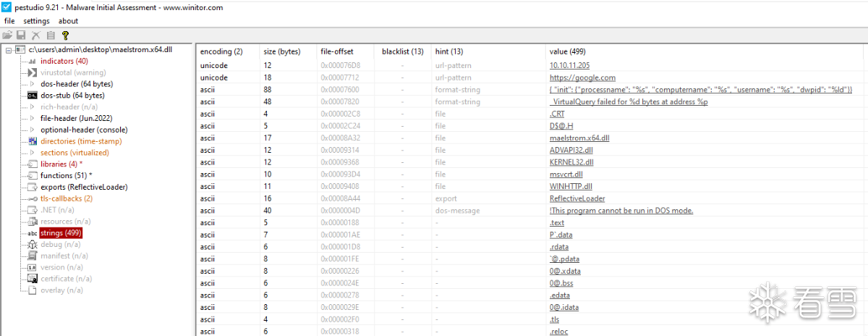The height and width of the screenshot is (336, 868).
Task: Click the debug (n/a) bug icon
Action: click(x=33, y=245)
